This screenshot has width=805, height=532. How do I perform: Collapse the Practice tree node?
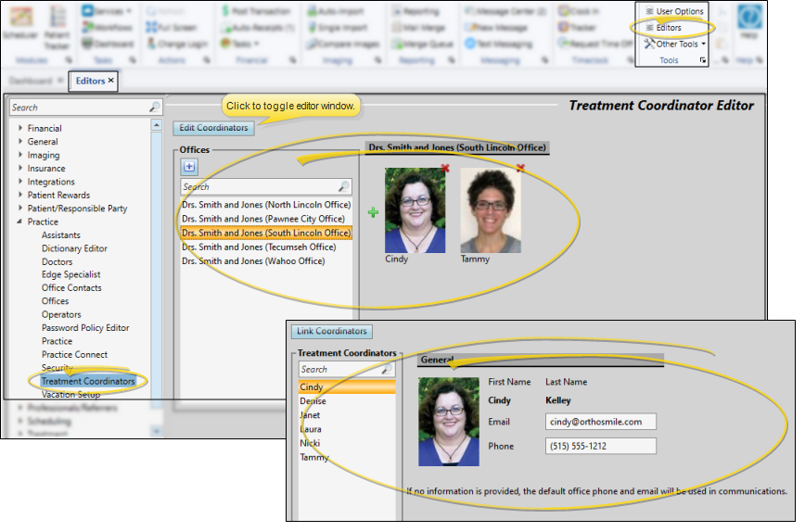[20, 222]
